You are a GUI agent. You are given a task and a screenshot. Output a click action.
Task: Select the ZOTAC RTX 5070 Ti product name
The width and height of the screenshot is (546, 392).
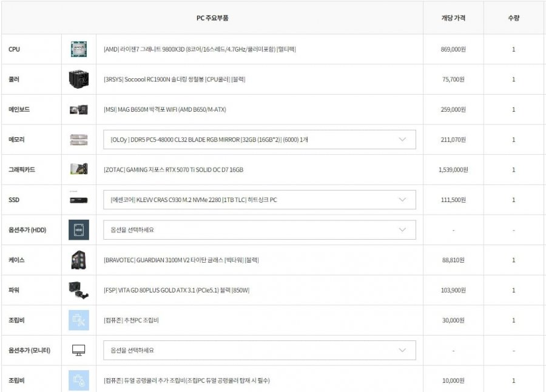[174, 170]
